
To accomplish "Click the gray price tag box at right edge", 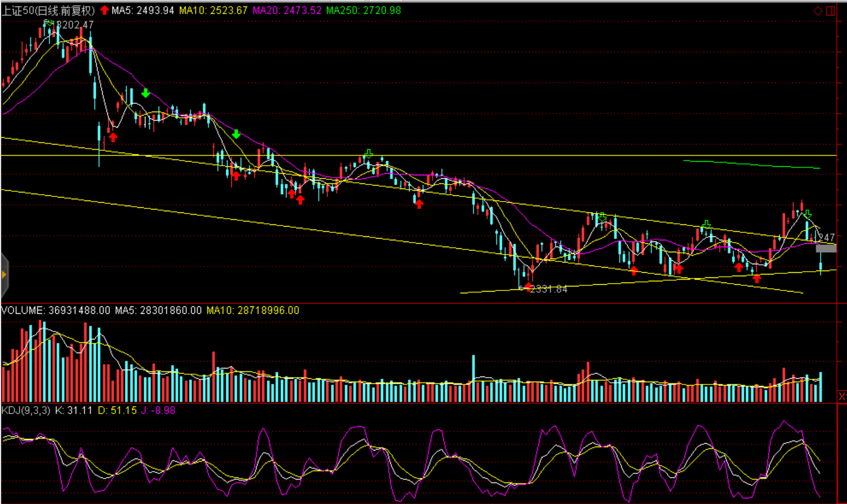I will point(826,248).
